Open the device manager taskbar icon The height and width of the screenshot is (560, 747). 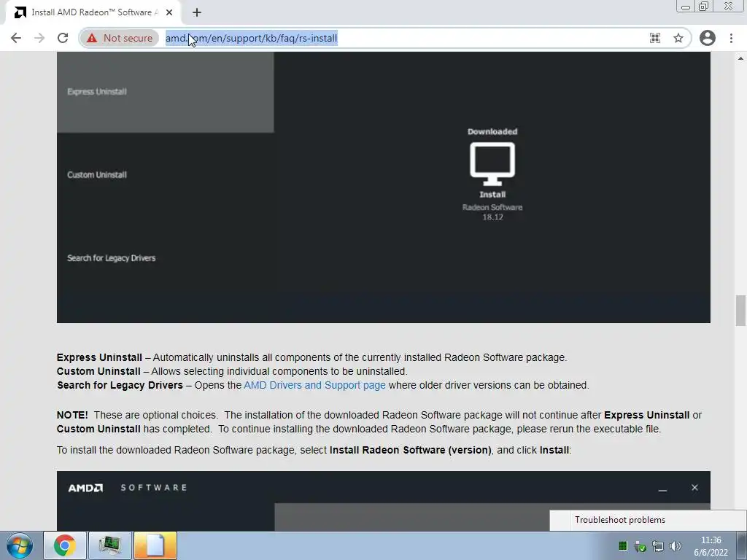point(110,545)
